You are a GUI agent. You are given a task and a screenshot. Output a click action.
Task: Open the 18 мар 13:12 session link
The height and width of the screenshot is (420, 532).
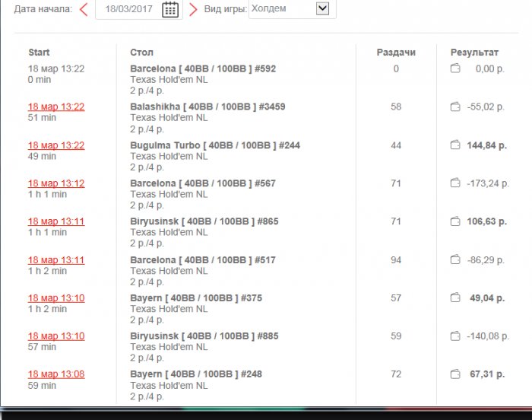56,183
